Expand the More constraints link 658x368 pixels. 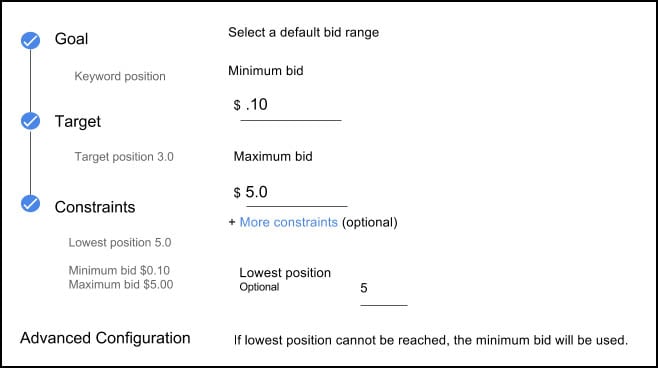tap(289, 222)
